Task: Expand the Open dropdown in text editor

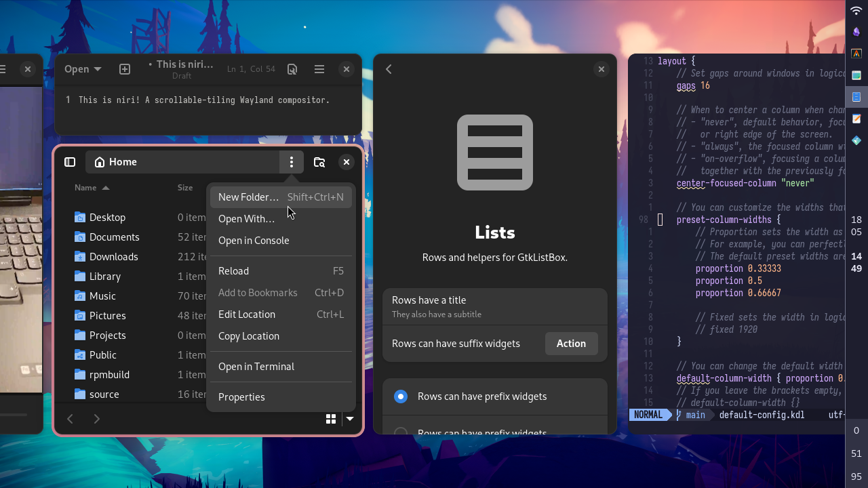Action: click(83, 69)
